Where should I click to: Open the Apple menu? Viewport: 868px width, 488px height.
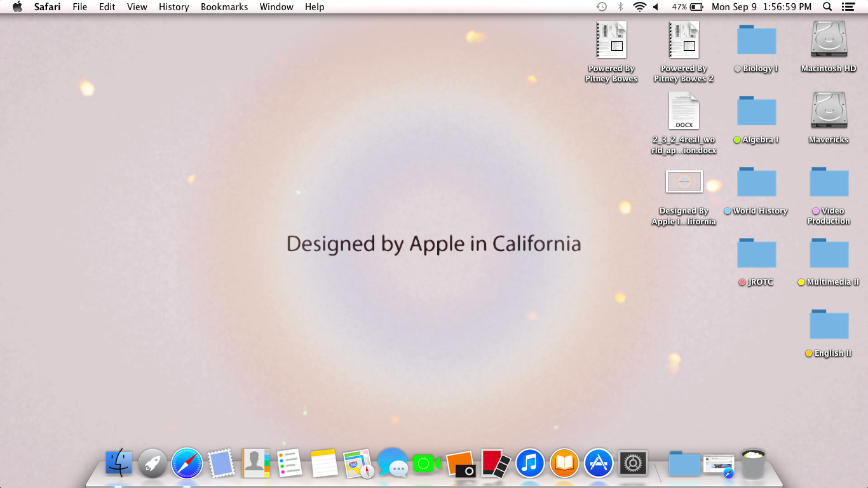point(17,7)
